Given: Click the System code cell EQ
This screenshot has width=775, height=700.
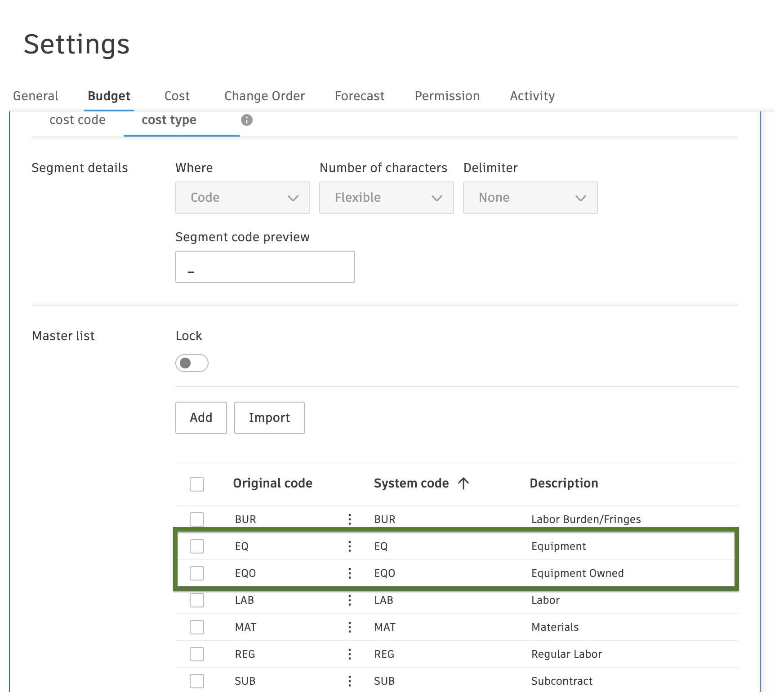Looking at the screenshot, I should pyautogui.click(x=381, y=546).
